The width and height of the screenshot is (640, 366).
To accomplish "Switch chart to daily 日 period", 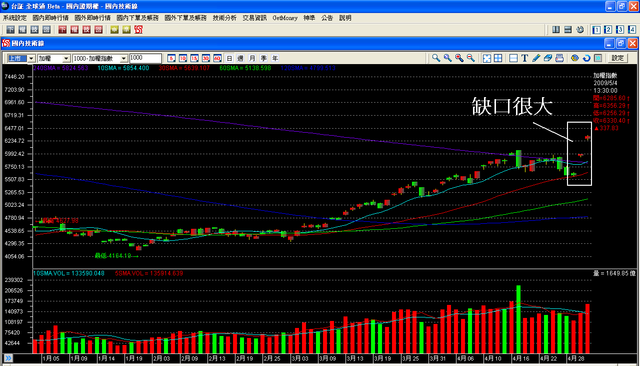I will 229,58.
